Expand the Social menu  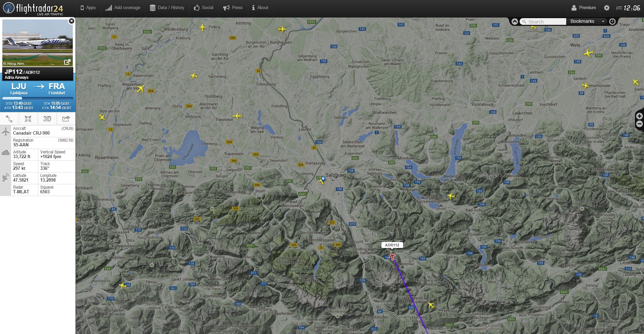tap(204, 8)
